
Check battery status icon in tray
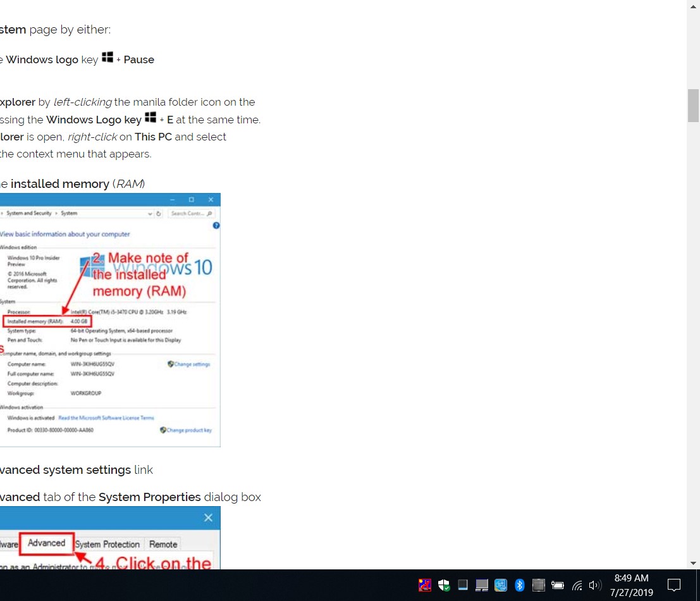tap(557, 585)
